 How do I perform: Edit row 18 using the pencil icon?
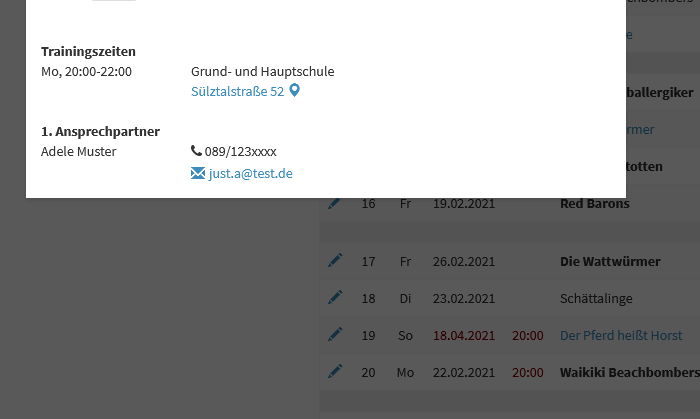pyautogui.click(x=335, y=297)
